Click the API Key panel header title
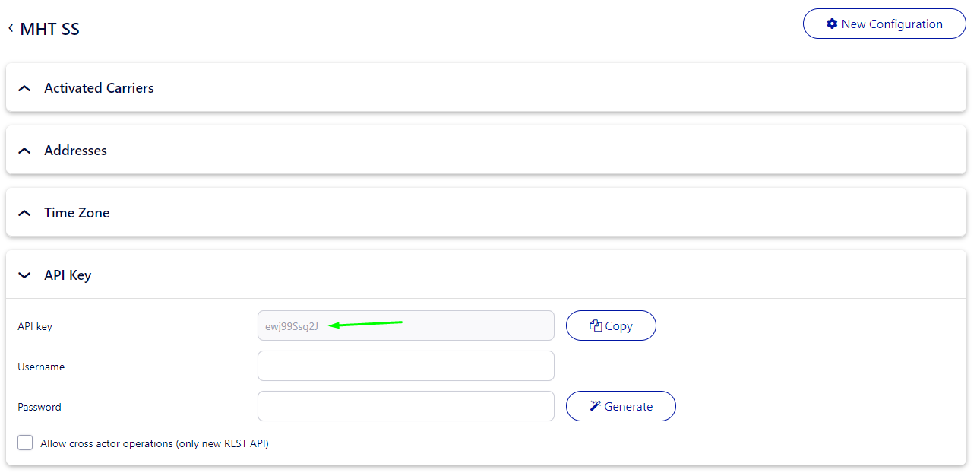This screenshot has width=980, height=473. coord(68,275)
